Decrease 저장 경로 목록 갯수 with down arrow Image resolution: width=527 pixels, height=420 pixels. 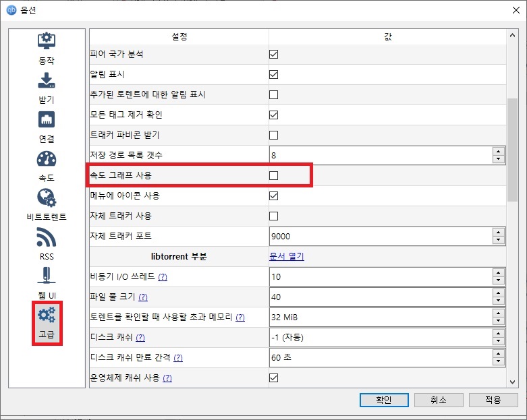pyautogui.click(x=499, y=159)
